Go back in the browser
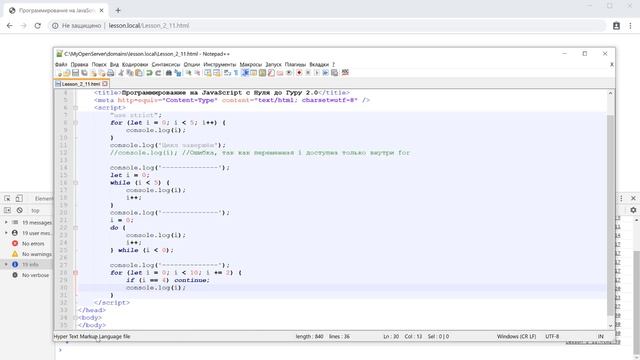The height and width of the screenshot is (360, 640). [x=9, y=26]
